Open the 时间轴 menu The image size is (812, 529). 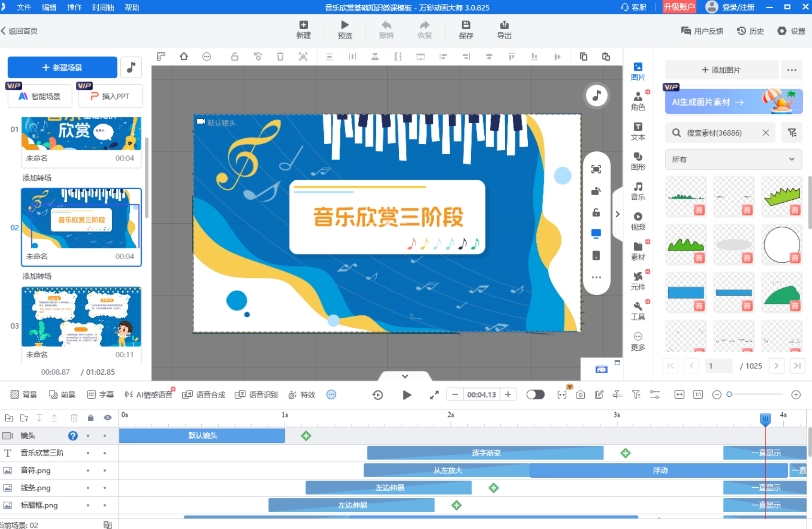[x=103, y=7]
